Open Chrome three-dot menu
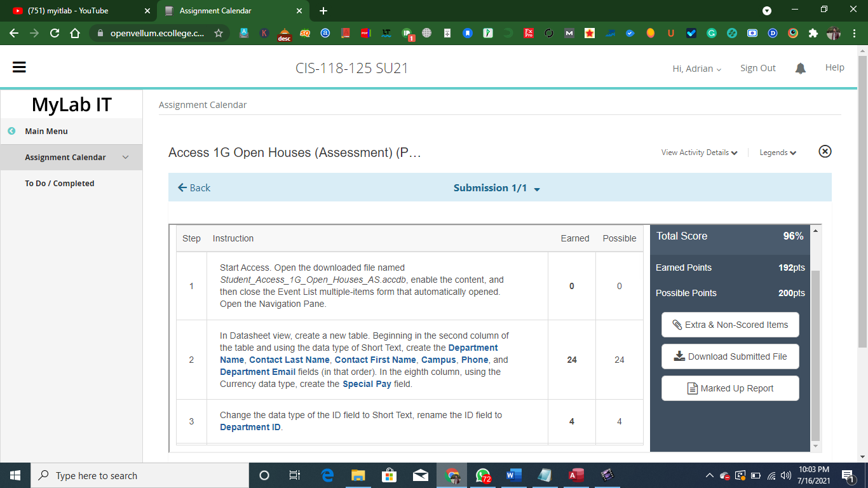 [x=855, y=33]
